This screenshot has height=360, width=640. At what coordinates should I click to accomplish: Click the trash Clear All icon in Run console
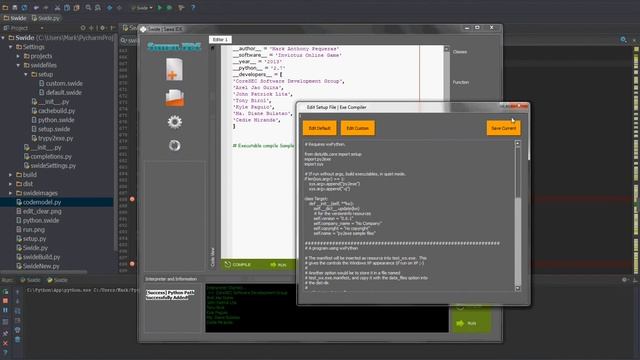pos(18,339)
